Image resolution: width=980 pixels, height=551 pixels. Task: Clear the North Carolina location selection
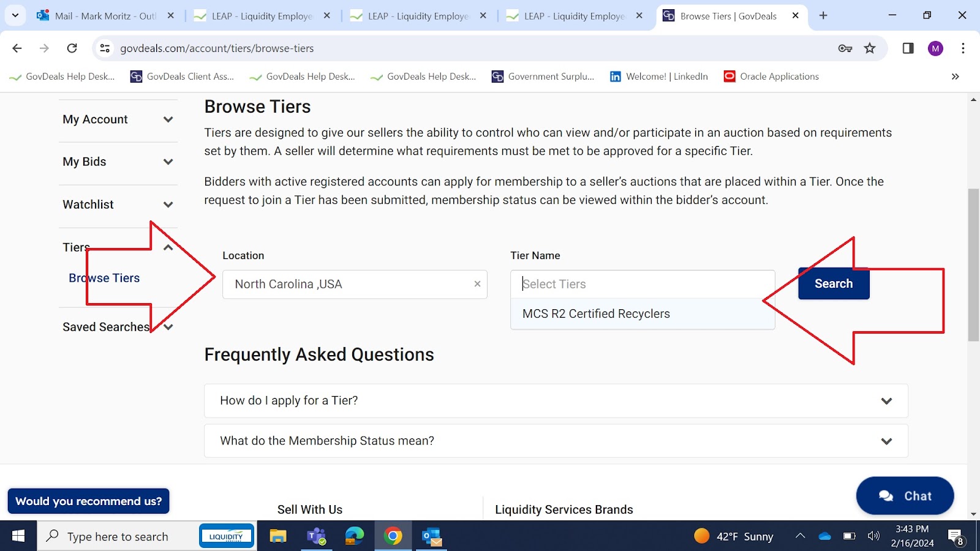(477, 284)
